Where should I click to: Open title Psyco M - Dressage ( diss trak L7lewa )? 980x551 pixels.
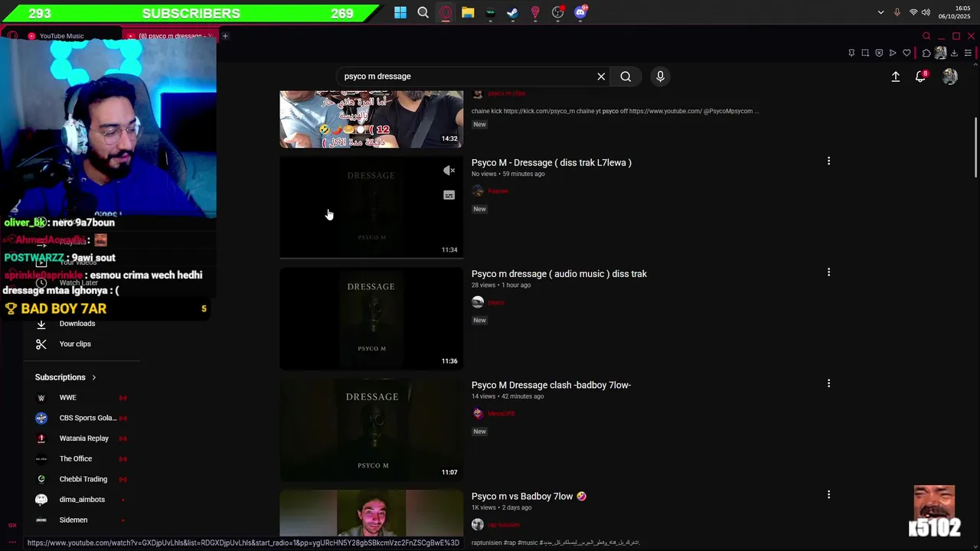[x=551, y=163]
